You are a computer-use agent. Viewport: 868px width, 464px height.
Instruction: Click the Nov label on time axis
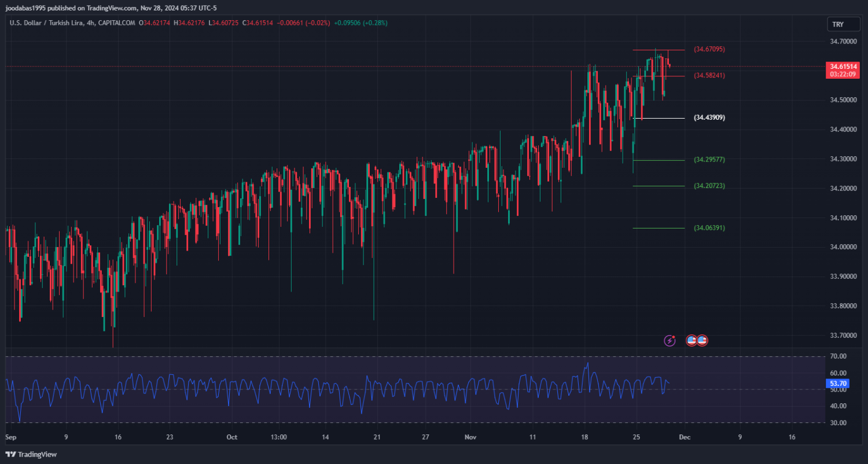pyautogui.click(x=472, y=437)
